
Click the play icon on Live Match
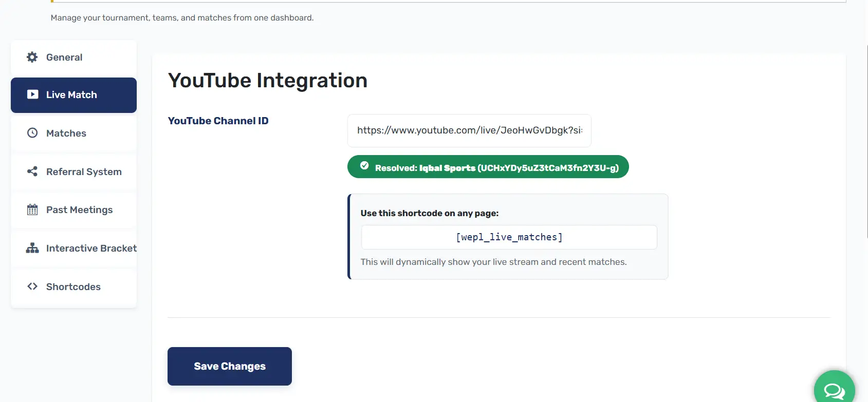[33, 94]
